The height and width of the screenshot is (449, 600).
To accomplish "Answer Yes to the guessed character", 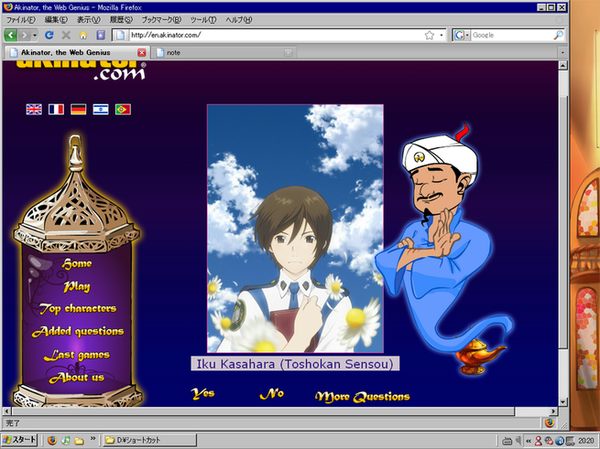I will tap(203, 393).
